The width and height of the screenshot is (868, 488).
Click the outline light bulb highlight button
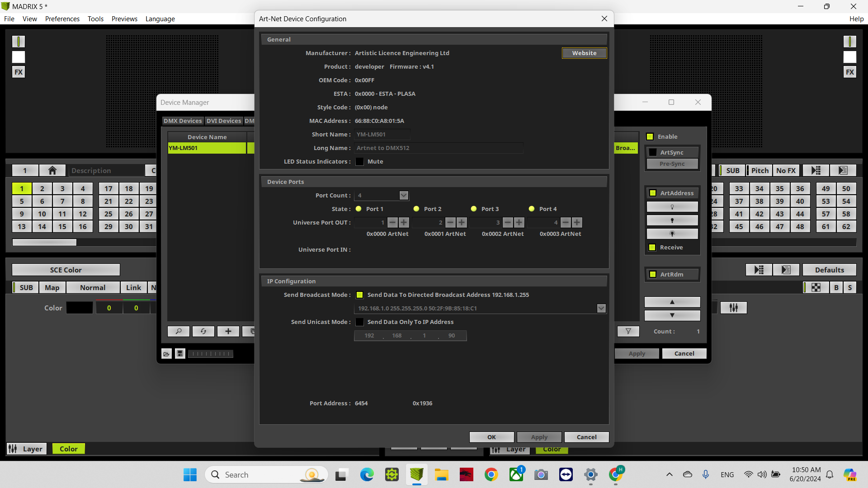click(672, 207)
